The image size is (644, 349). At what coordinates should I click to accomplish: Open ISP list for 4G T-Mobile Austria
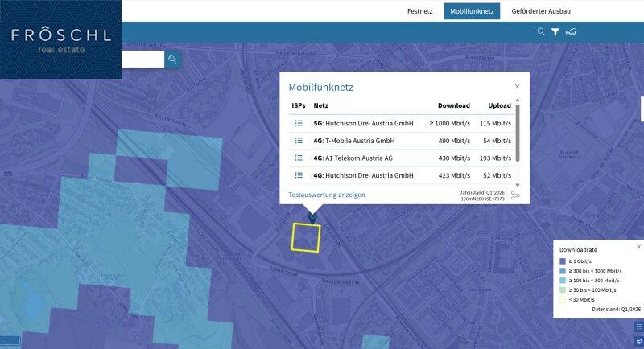coord(299,140)
